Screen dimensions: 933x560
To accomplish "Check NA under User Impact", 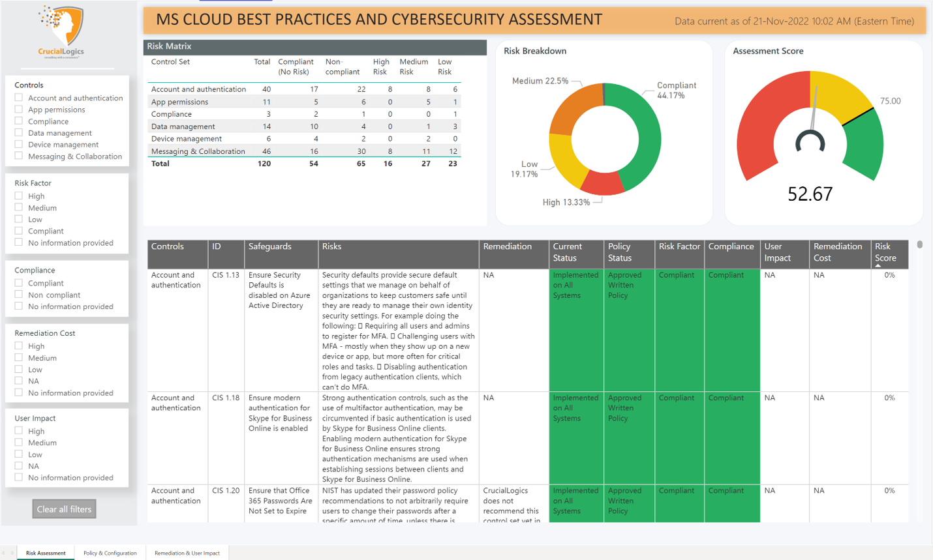I will [20, 465].
